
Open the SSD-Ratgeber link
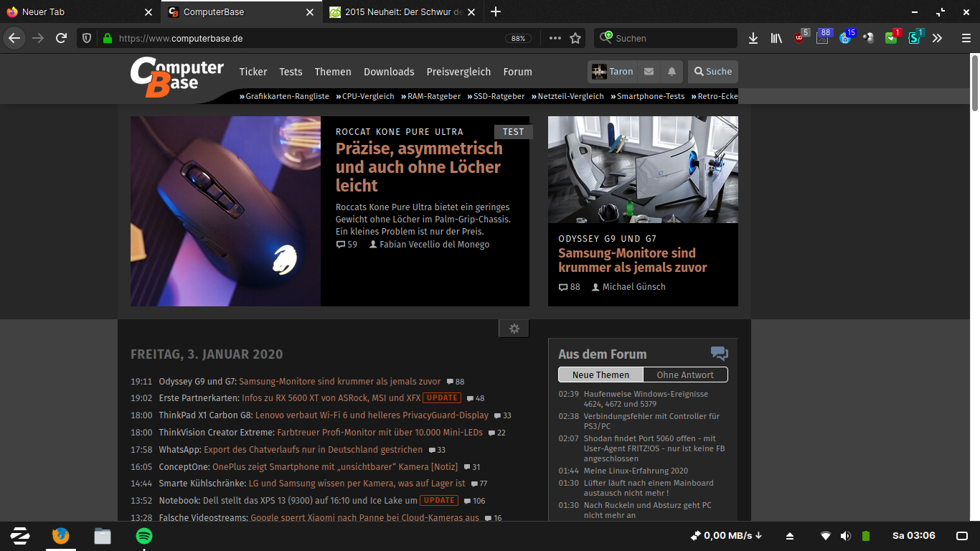[x=496, y=96]
